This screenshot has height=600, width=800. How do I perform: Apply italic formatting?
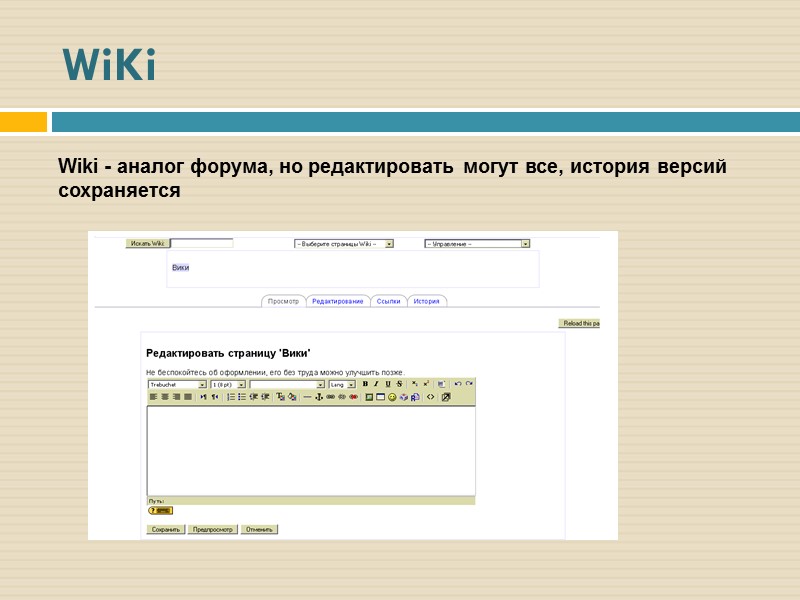tap(376, 384)
